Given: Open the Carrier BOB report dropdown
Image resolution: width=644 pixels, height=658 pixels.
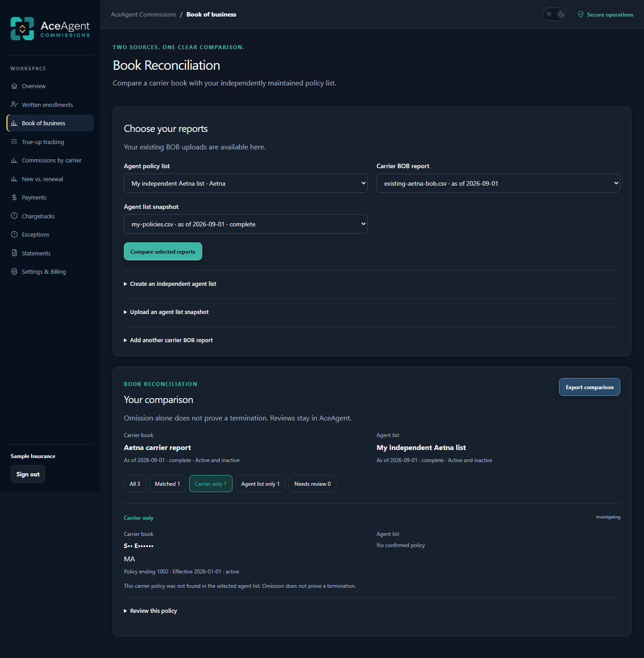Looking at the screenshot, I should coord(498,183).
